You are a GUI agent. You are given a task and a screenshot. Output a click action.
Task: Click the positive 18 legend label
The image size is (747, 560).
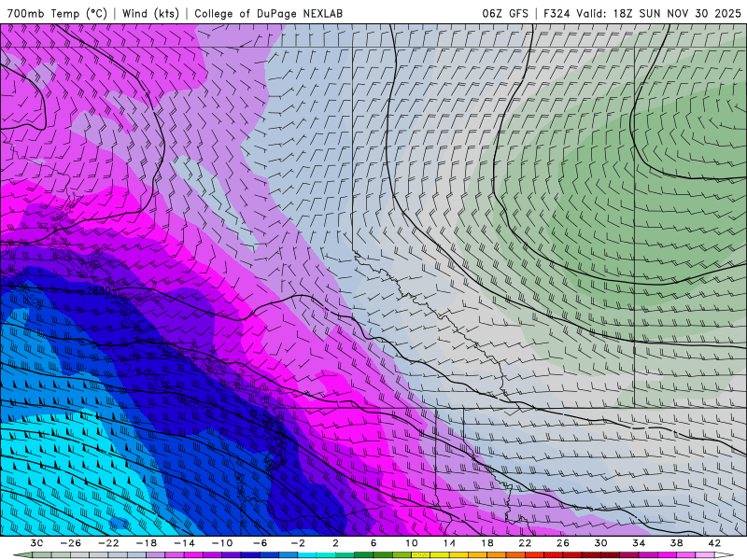tap(486, 543)
